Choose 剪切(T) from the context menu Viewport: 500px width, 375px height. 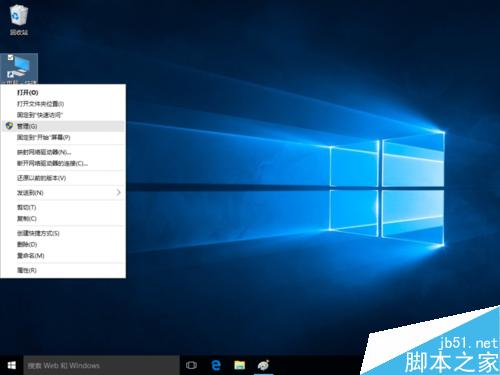[63, 207]
